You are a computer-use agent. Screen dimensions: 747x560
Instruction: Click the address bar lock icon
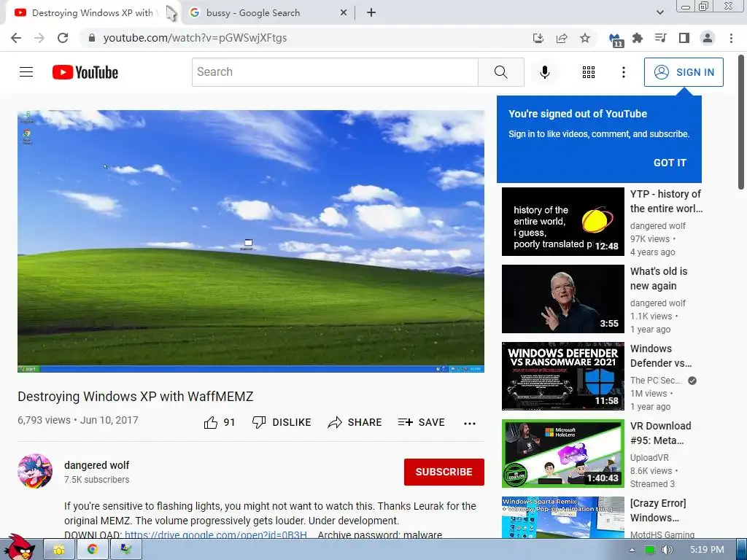[92, 38]
